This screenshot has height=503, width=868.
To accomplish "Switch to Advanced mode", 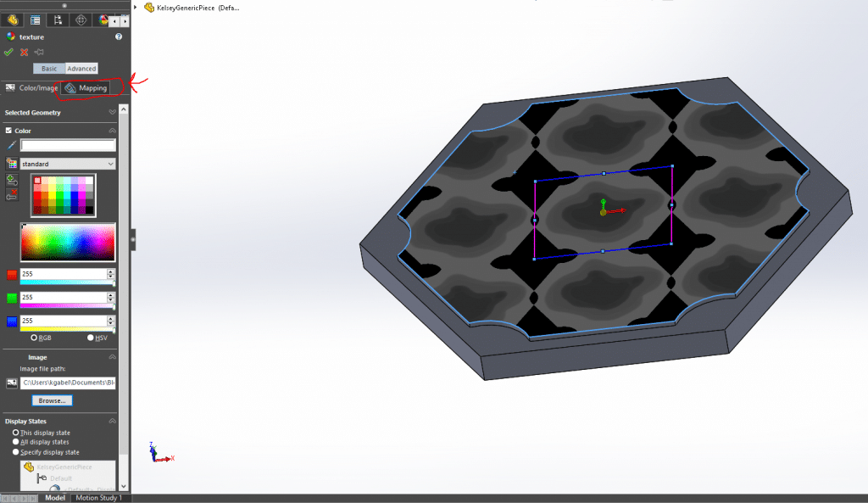I will pos(81,69).
